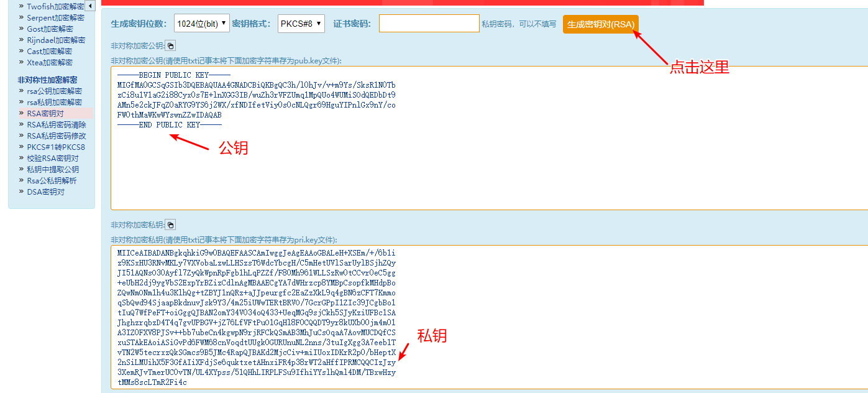Collapse the sidebar with the arrow button
The height and width of the screenshot is (393, 868).
click(x=90, y=6)
